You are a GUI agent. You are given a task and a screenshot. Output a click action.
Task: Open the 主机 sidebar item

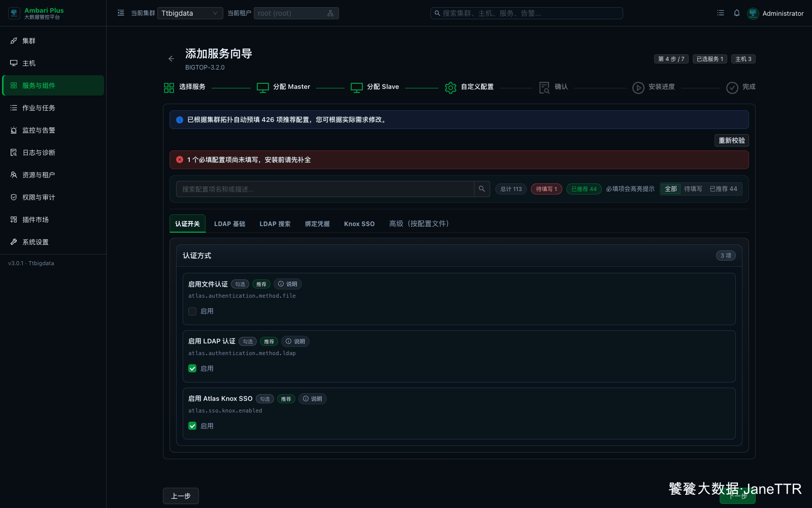(53, 63)
